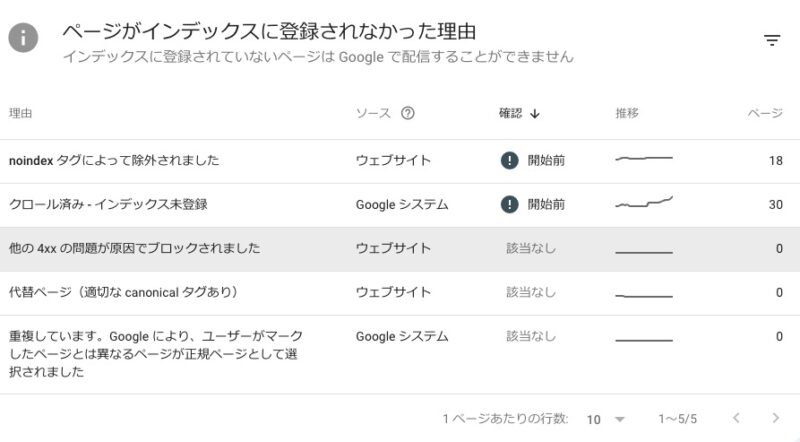Click the help icon next to ソース
This screenshot has height=442, width=800.
[407, 113]
